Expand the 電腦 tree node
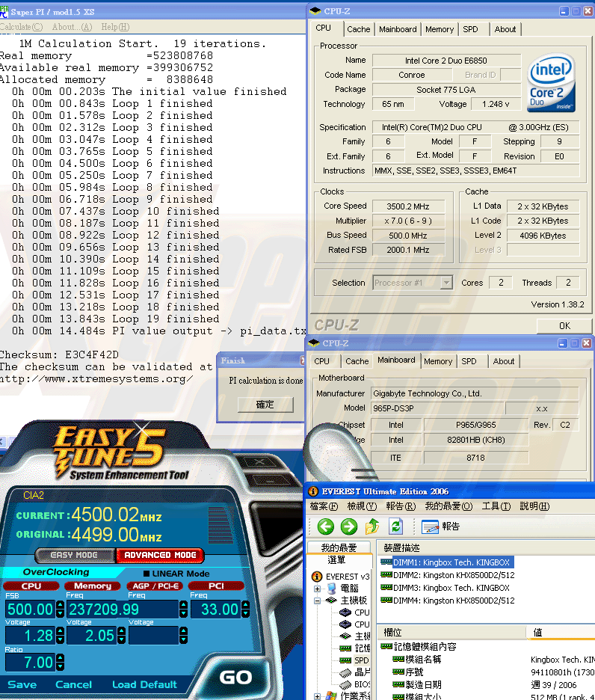Screen dimensions: 595x700 pos(318,589)
